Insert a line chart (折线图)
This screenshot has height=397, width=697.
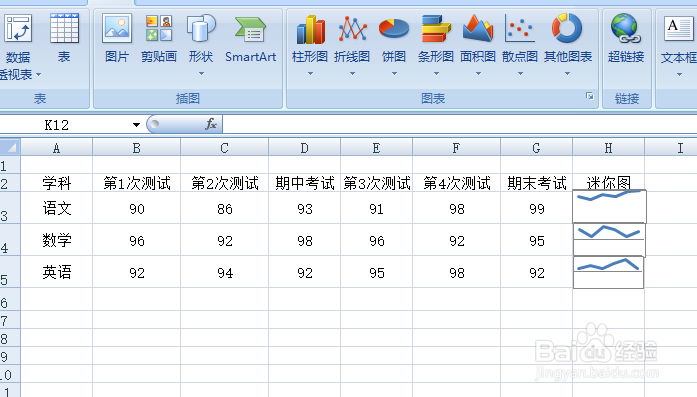pos(352,44)
